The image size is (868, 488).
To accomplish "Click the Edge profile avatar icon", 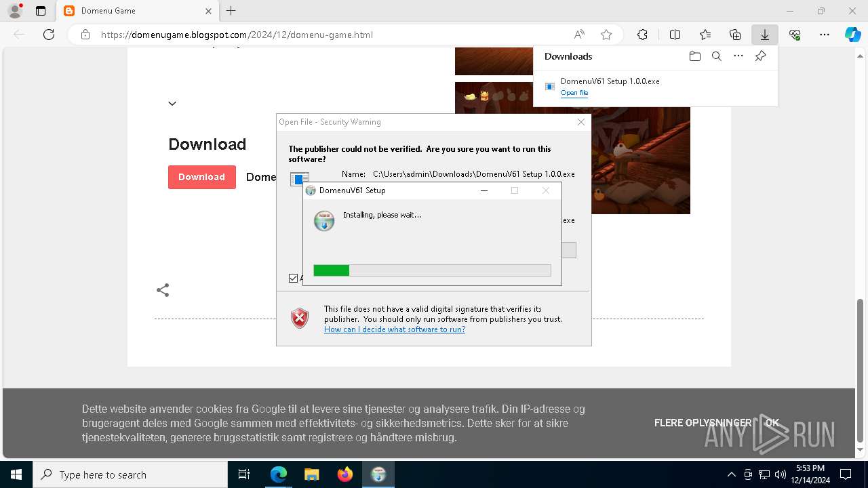I will [x=14, y=11].
